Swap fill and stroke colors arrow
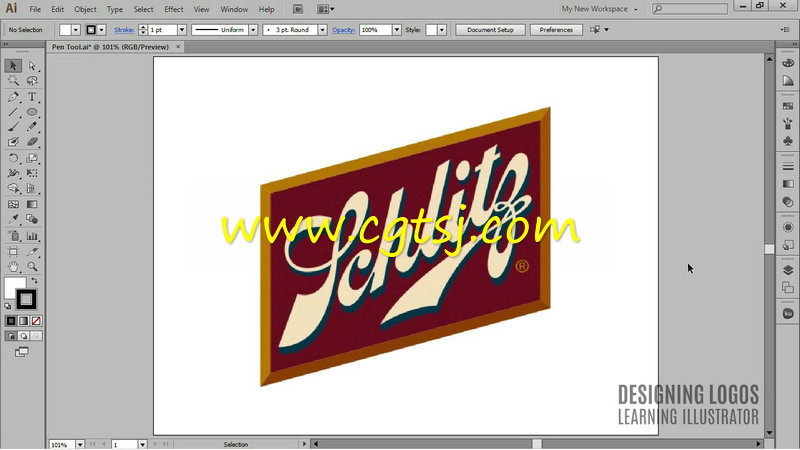This screenshot has width=800, height=450. [x=34, y=281]
